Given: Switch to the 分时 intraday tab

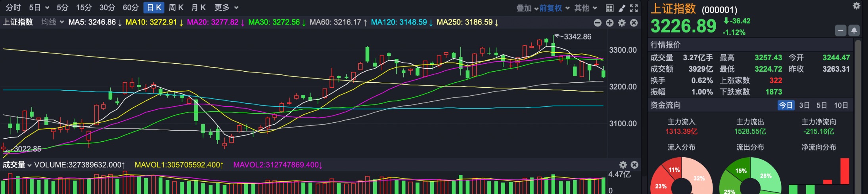Looking at the screenshot, I should (13, 8).
